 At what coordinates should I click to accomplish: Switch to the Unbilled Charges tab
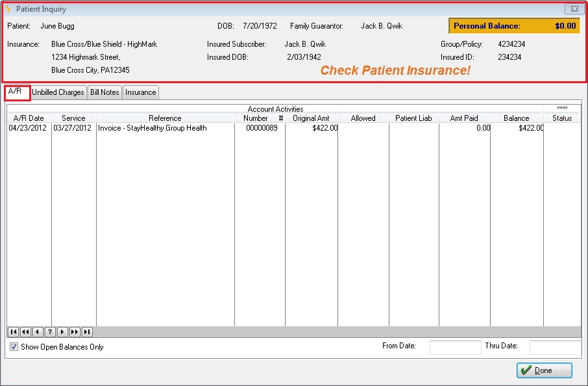point(58,92)
